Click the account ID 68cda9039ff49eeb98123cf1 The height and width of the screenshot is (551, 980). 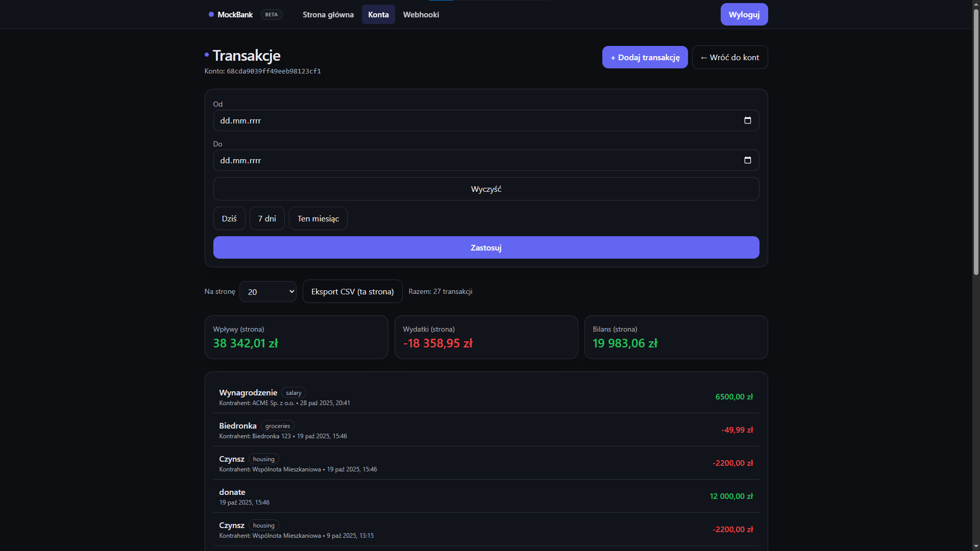coord(274,71)
